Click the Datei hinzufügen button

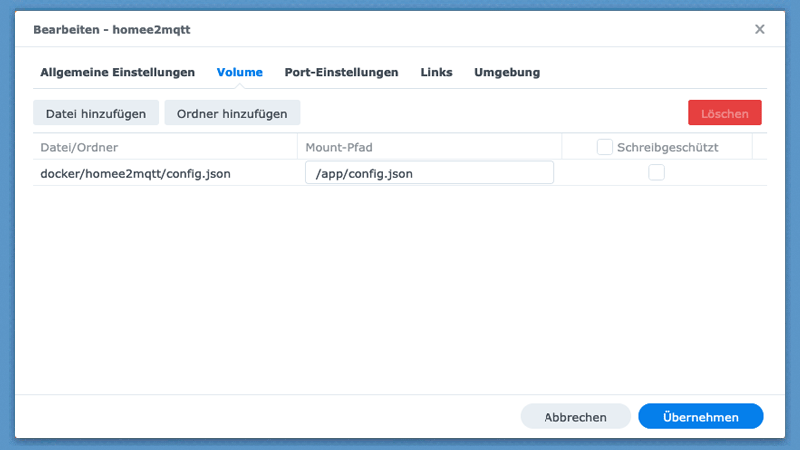[x=96, y=113]
